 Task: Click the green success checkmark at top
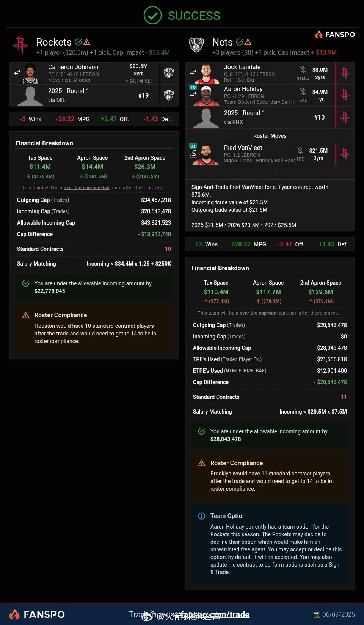(153, 16)
